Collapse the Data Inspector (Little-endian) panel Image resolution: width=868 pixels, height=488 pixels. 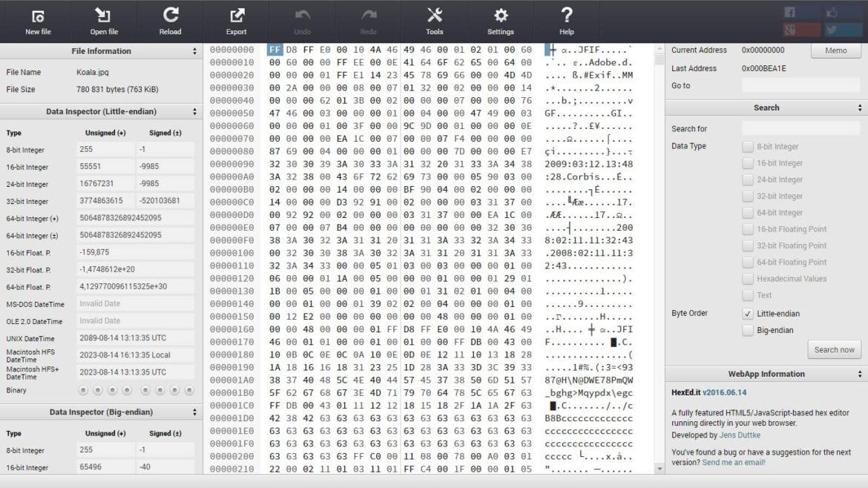(195, 110)
